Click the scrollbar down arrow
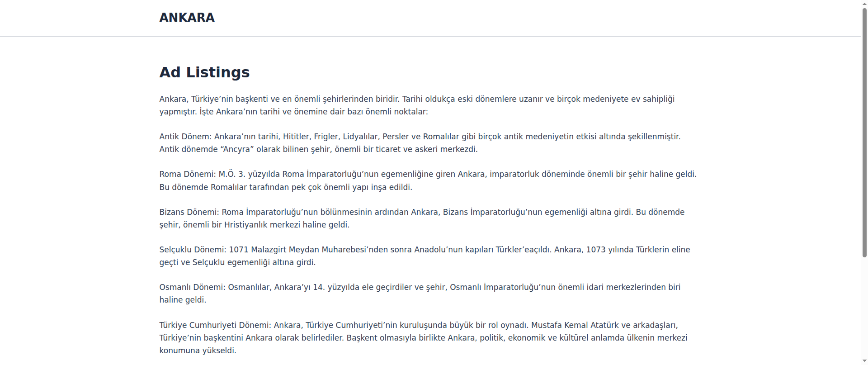Image resolution: width=868 pixels, height=365 pixels. pos(865,362)
